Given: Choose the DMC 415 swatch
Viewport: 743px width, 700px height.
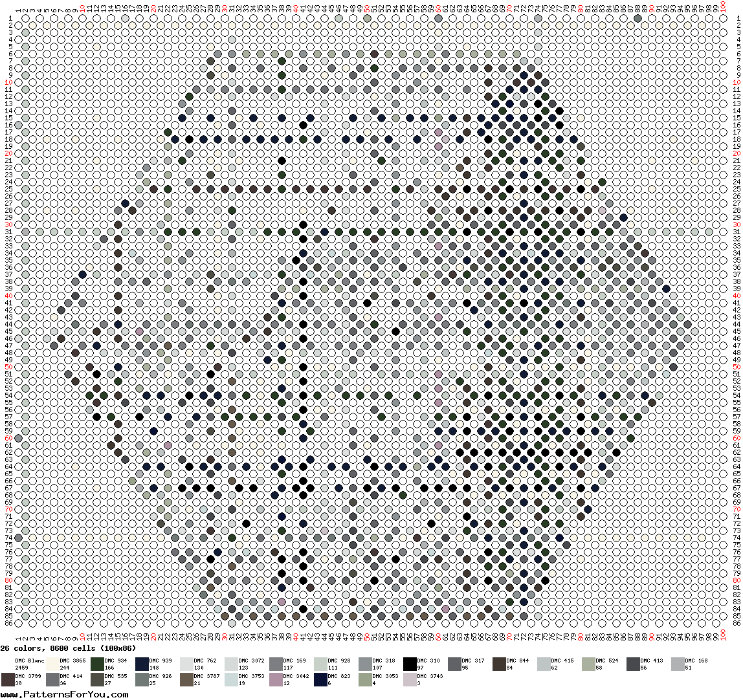Looking at the screenshot, I should pyautogui.click(x=544, y=664).
